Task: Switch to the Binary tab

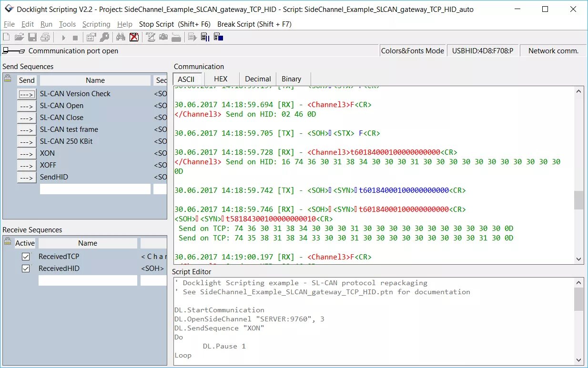Action: pos(292,79)
